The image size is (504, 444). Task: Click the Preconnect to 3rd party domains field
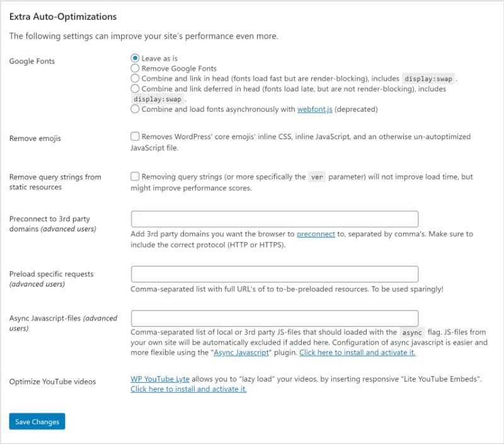[x=275, y=219]
